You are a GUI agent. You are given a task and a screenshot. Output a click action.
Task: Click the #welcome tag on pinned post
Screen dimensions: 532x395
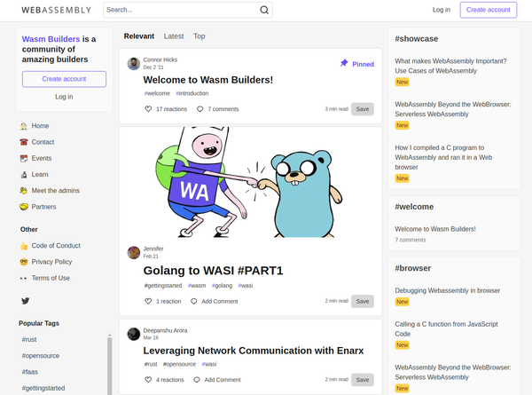click(157, 93)
